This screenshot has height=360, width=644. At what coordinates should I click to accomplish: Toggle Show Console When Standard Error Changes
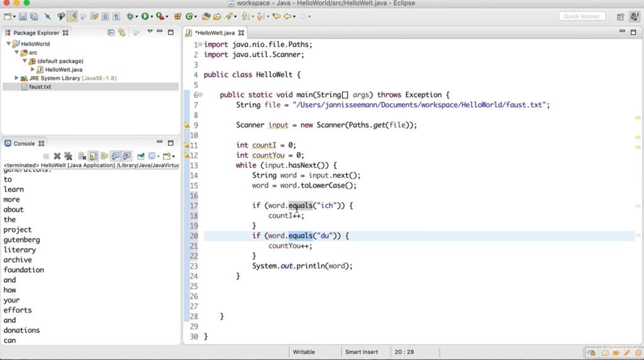pos(126,156)
